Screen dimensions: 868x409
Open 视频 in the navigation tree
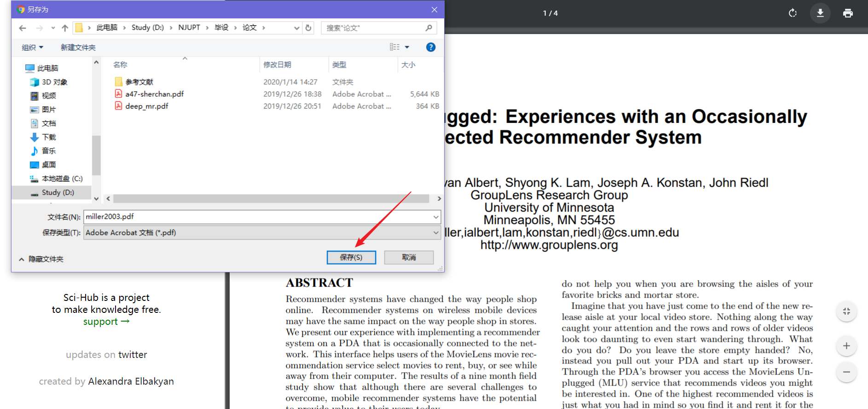pyautogui.click(x=43, y=96)
